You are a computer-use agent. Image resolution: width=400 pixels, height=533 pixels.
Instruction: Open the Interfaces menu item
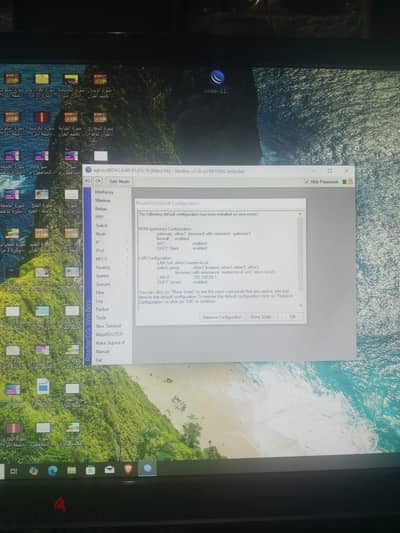[104, 192]
